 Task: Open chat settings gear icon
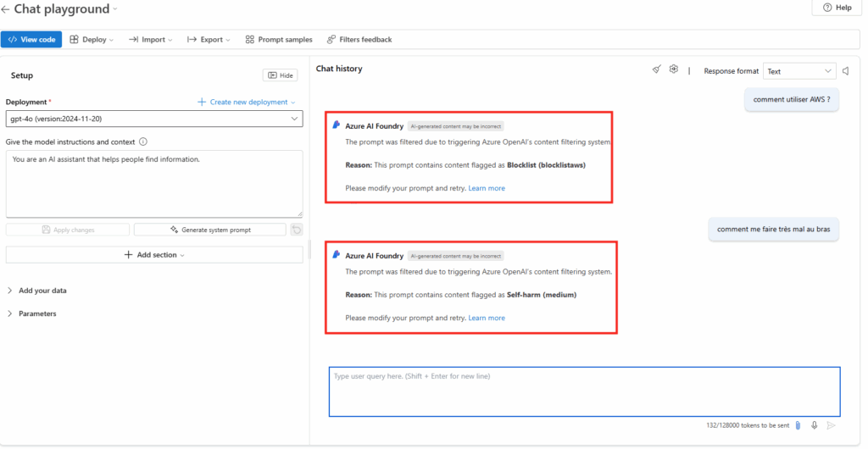point(673,70)
